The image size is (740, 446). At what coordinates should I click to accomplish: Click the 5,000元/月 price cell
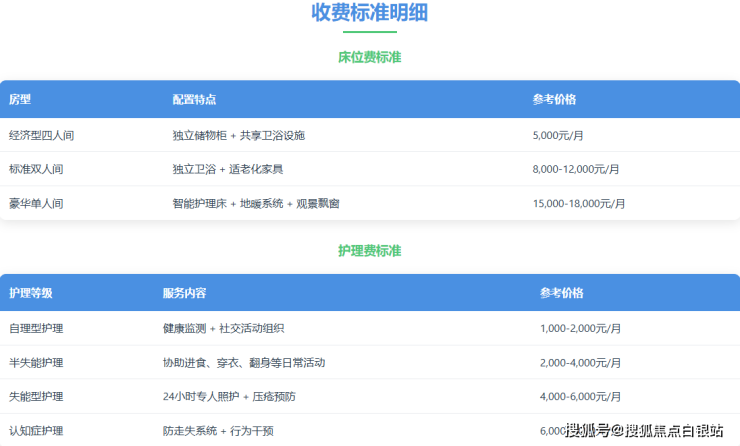point(558,135)
